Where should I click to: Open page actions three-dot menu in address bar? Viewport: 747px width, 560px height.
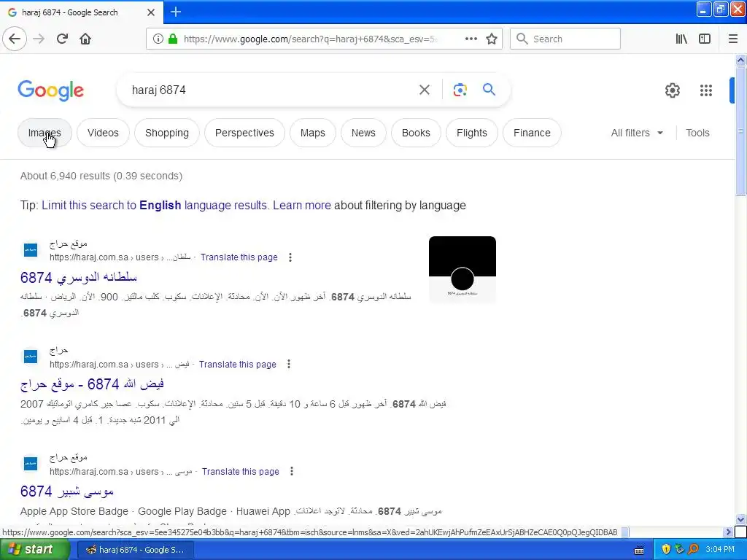tap(471, 39)
